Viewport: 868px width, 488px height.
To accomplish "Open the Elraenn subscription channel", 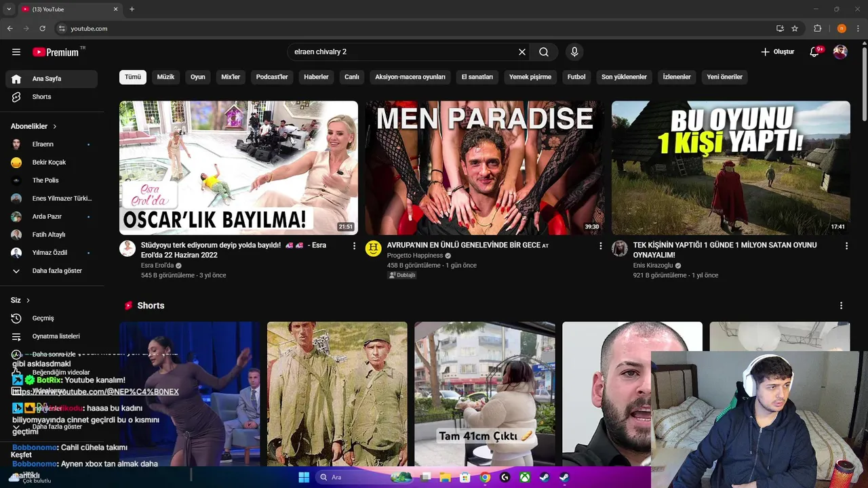I will point(52,144).
